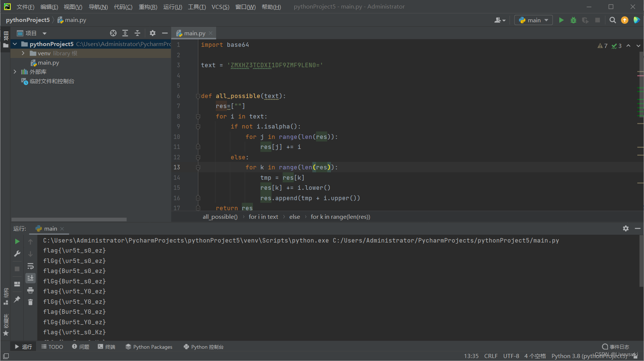
Task: Open project panel settings gear
Action: pos(153,33)
